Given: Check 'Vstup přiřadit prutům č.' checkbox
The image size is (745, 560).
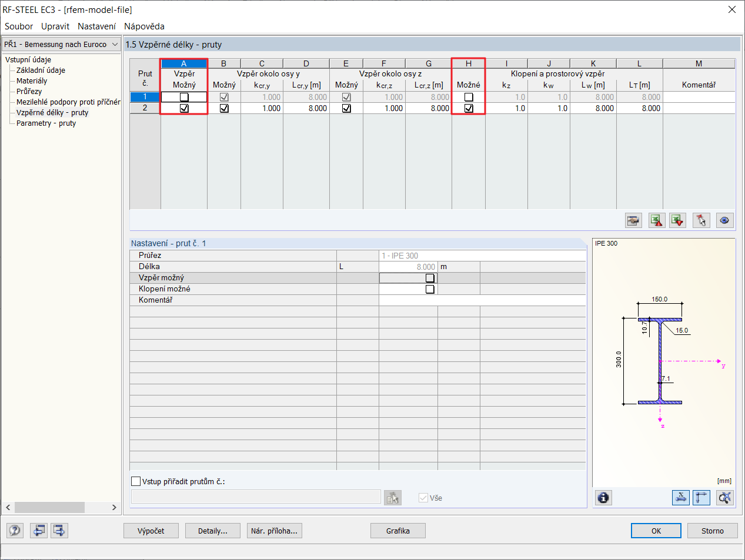Looking at the screenshot, I should [x=136, y=481].
